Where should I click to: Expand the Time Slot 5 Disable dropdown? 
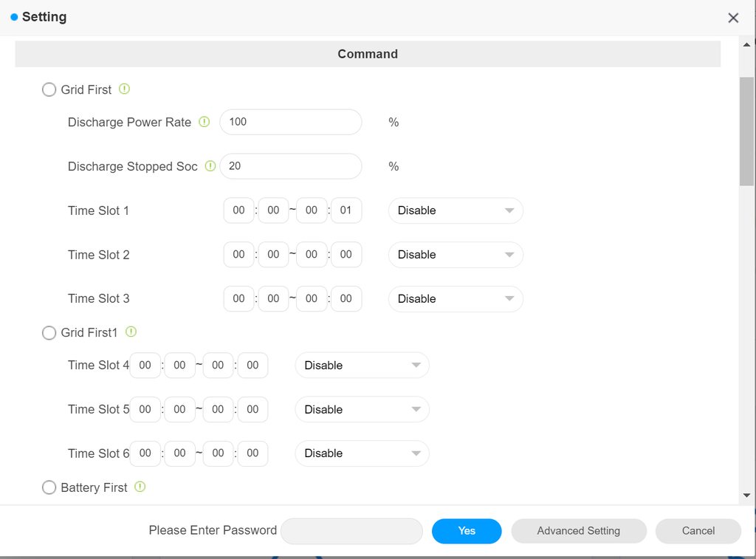point(362,410)
